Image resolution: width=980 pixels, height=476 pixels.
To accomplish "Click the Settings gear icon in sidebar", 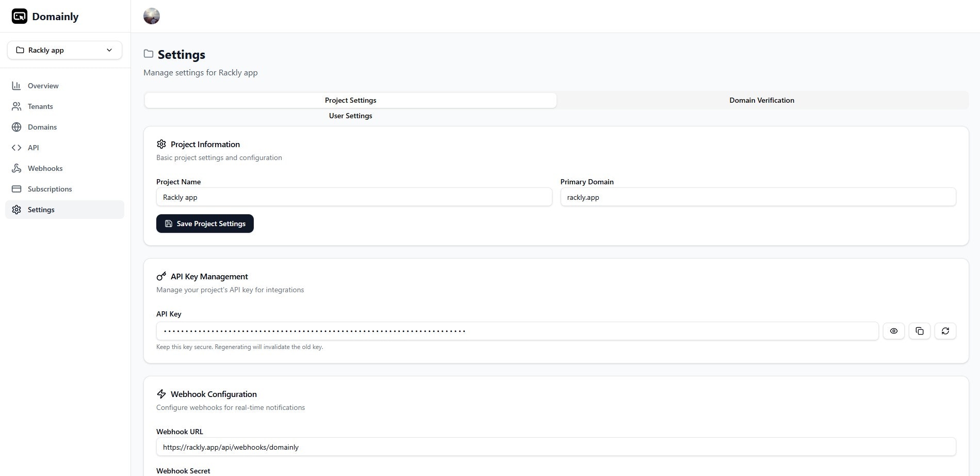I will click(x=17, y=210).
